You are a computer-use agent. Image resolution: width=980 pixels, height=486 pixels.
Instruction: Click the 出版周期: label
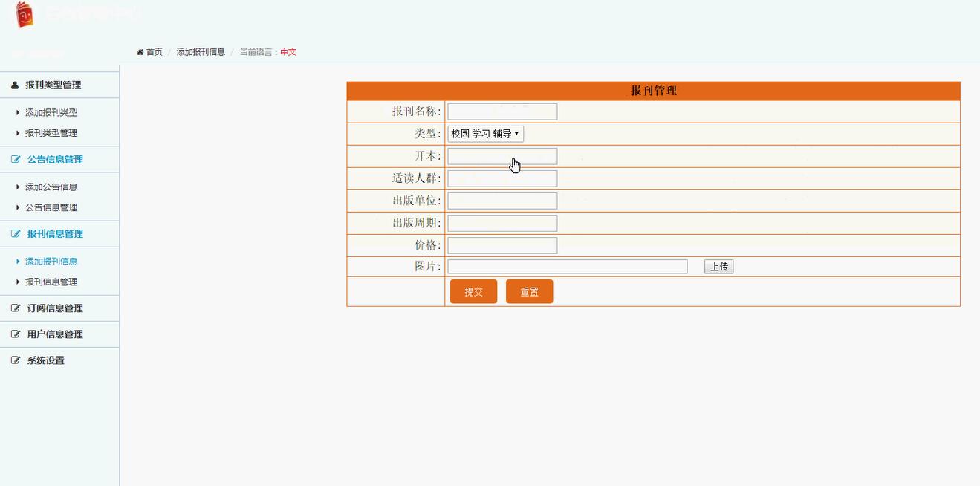point(417,223)
